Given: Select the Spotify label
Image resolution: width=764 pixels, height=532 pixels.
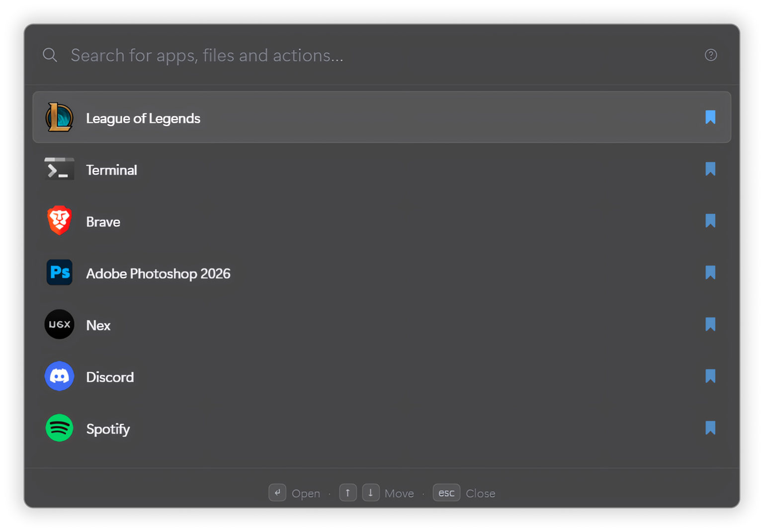Looking at the screenshot, I should pyautogui.click(x=108, y=429).
